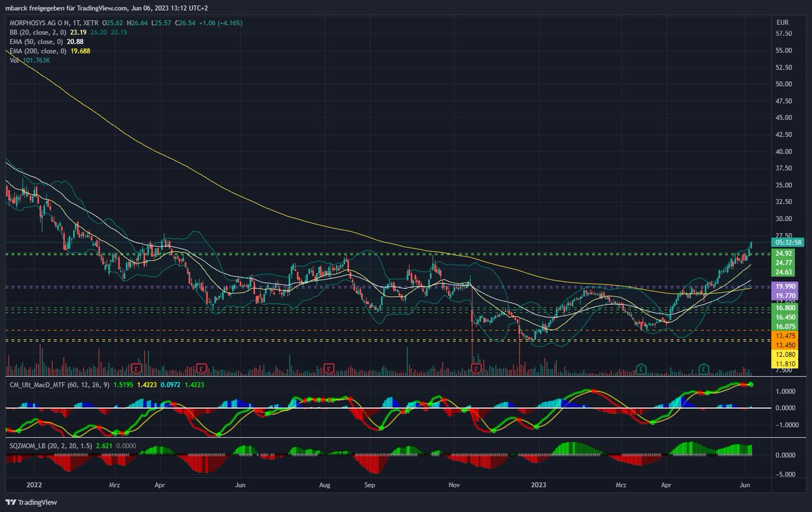
Task: Click the Sep label on the time axis
Action: tap(369, 486)
